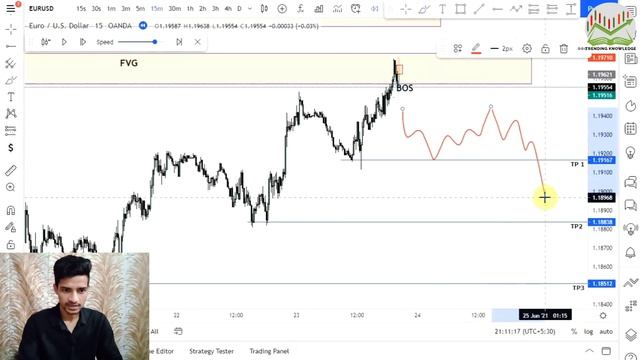640x360 pixels.
Task: Toggle bar replay rewind icon in top toolbar
Action: (x=374, y=9)
